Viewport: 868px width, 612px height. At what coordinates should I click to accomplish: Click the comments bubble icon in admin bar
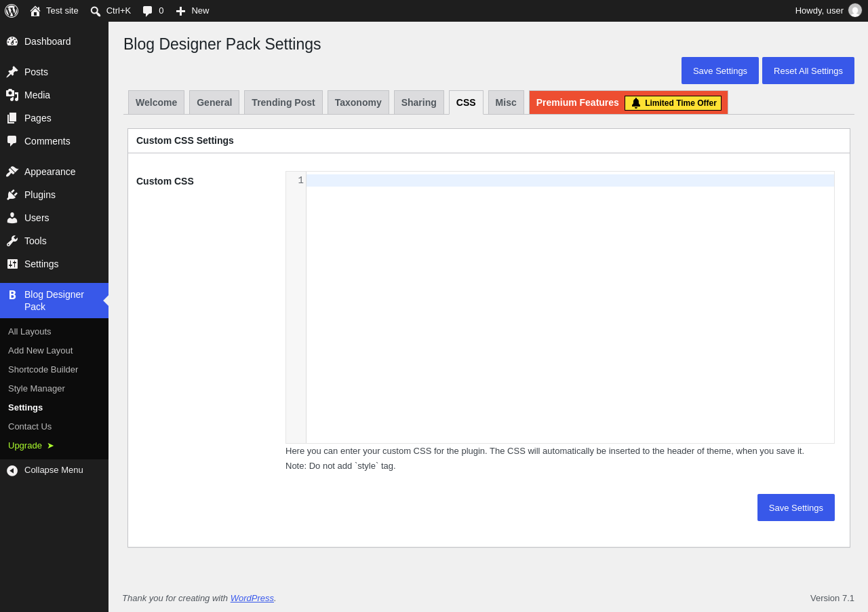click(147, 11)
